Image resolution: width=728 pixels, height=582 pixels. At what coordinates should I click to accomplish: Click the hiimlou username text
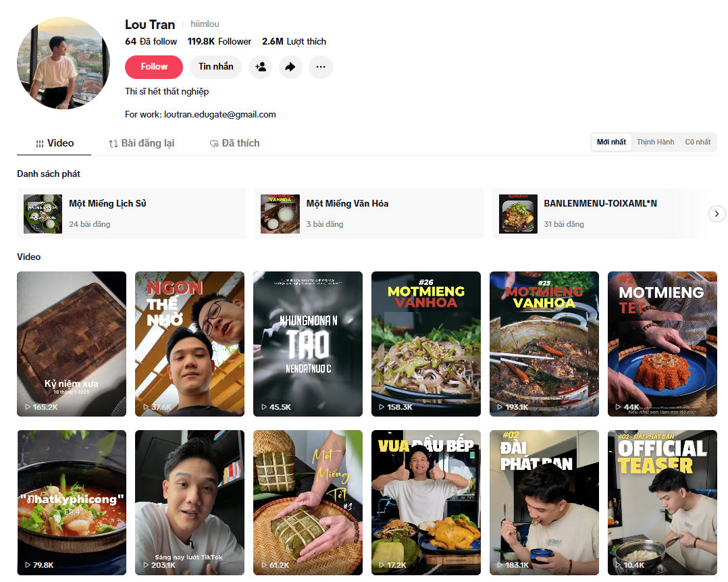pos(205,24)
